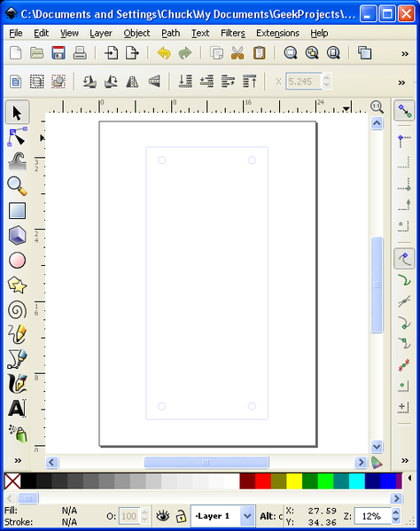Expand commands bar overflow chevron
The width and height of the screenshot is (420, 531).
(405, 54)
